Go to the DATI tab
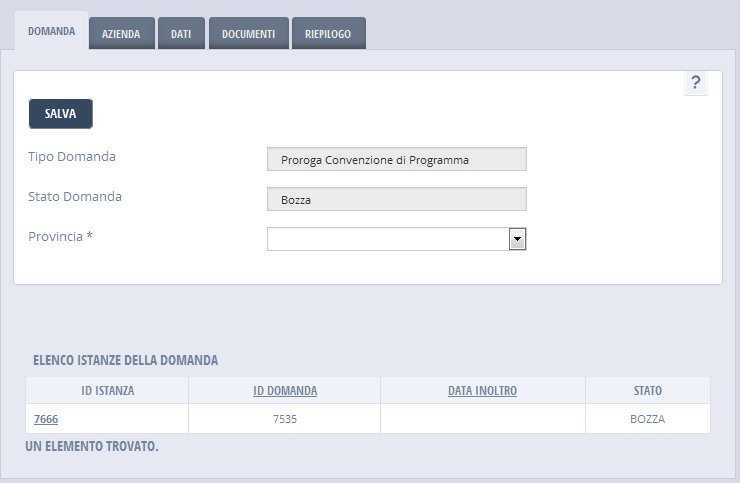The width and height of the screenshot is (741, 483). 181,33
